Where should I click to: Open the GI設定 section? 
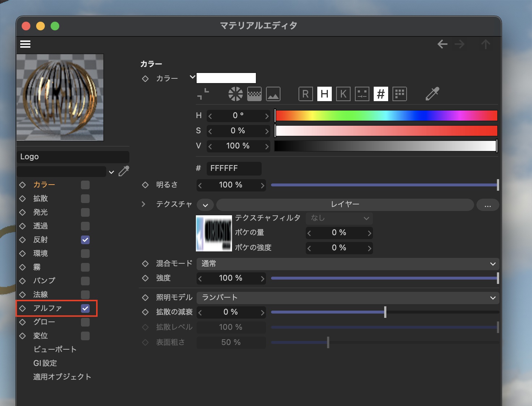coord(45,363)
